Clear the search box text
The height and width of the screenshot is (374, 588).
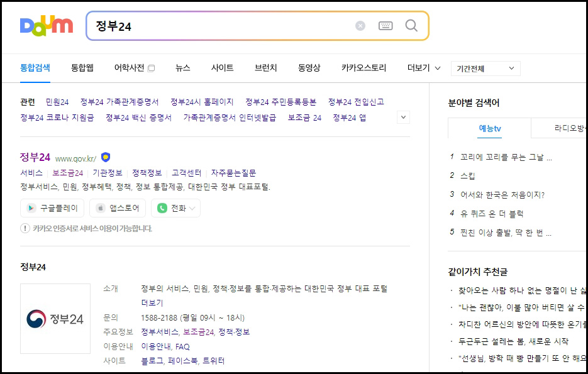tap(360, 26)
